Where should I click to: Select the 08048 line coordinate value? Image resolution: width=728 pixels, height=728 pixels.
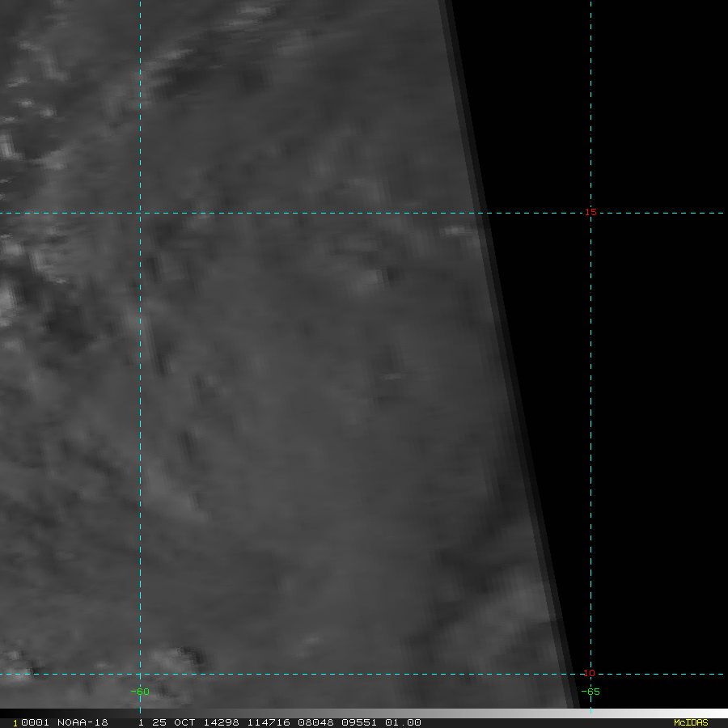(x=315, y=722)
